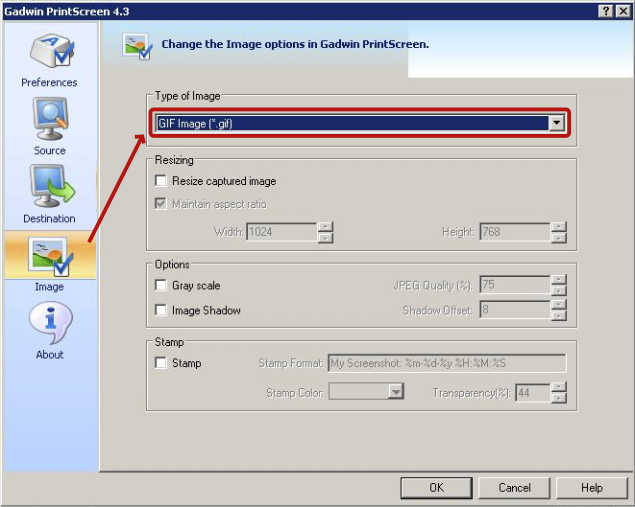Viewport: 635px width, 507px height.
Task: Increase Width using the up spinner
Action: (326, 226)
